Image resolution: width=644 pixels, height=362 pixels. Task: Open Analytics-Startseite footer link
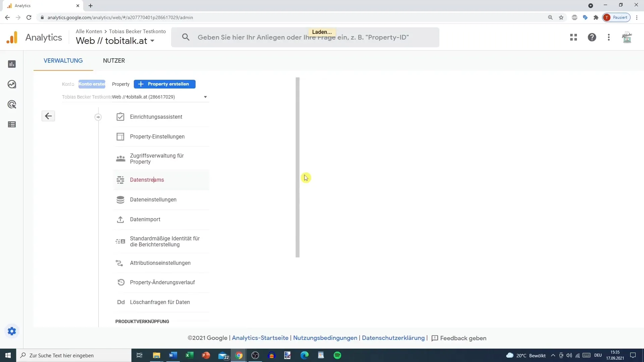click(x=260, y=338)
